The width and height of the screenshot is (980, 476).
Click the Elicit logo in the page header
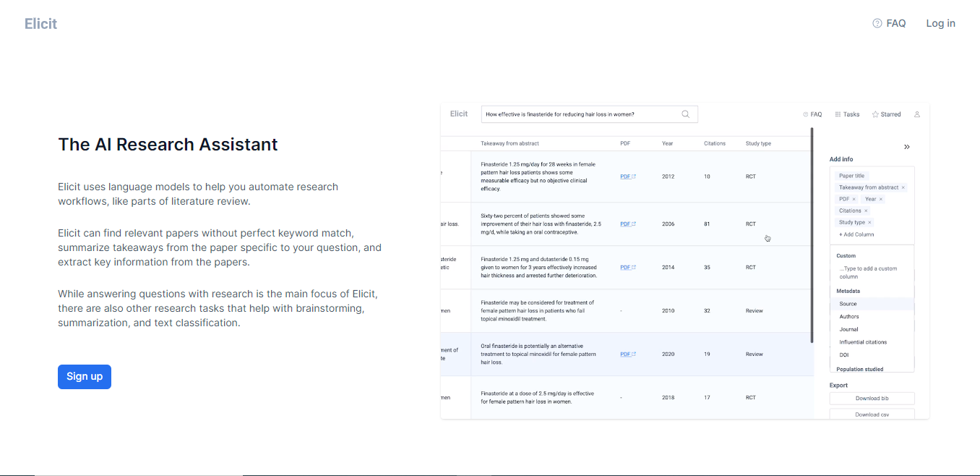click(x=40, y=23)
